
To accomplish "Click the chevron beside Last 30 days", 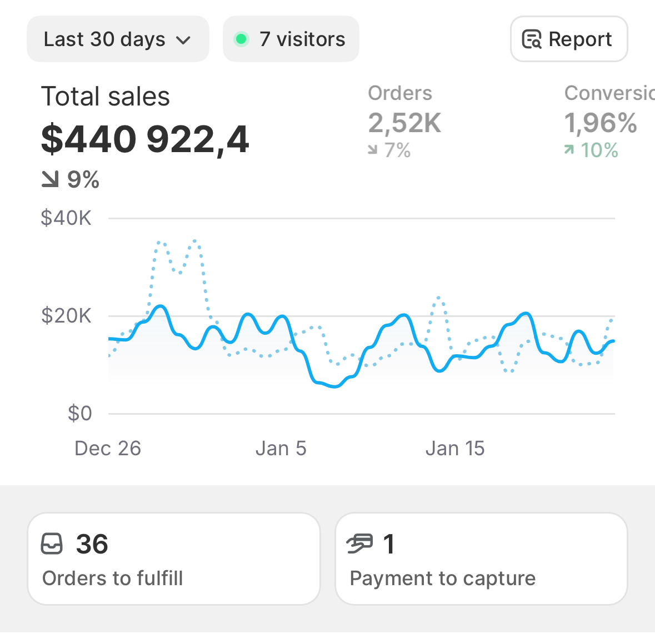I will (183, 40).
